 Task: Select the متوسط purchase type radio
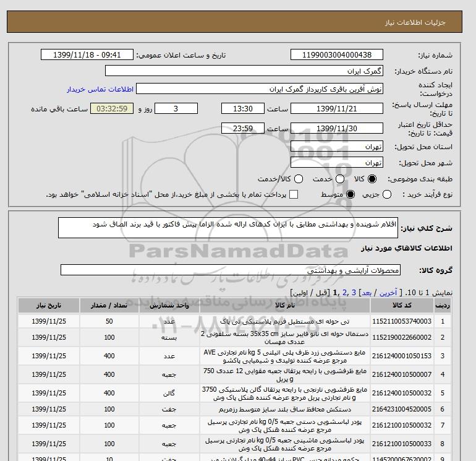(351, 194)
